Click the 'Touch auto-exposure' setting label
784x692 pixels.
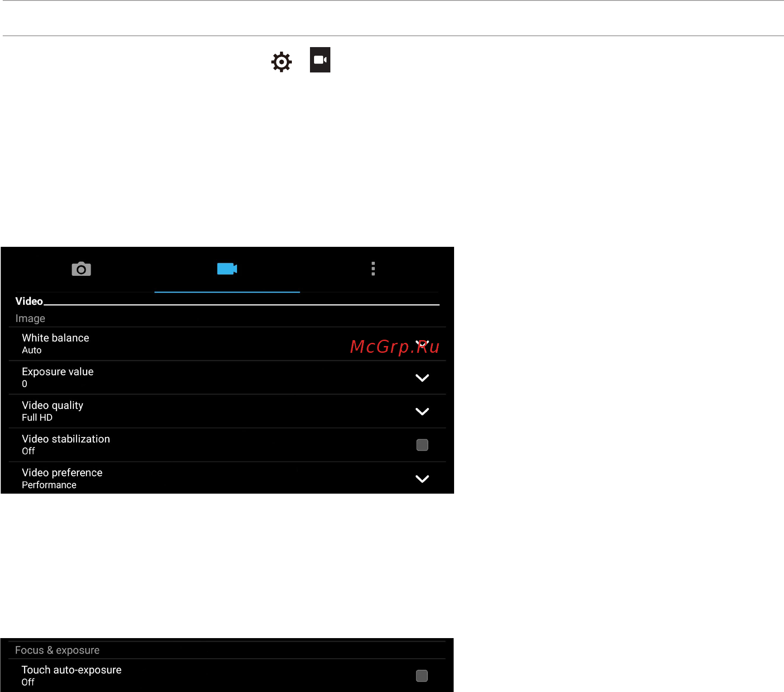pos(72,670)
